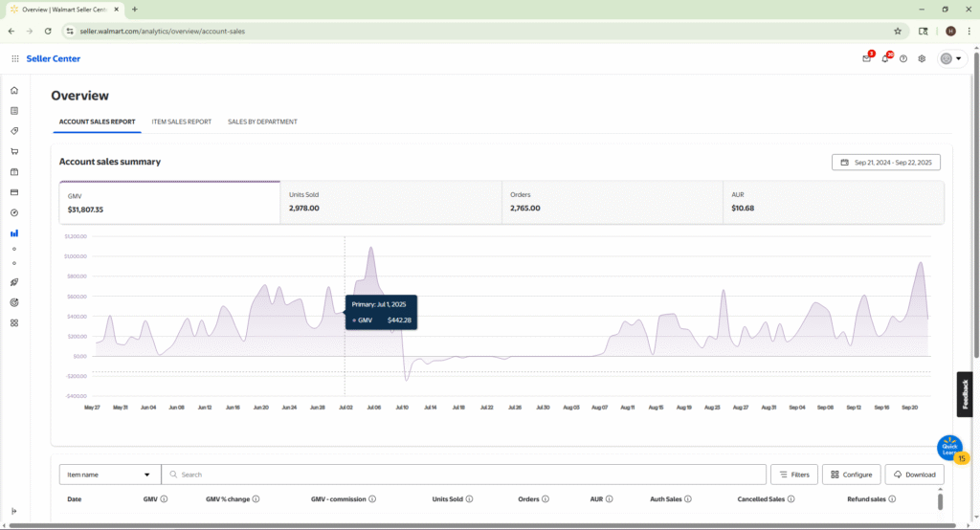
Task: Open the shopping cart sidebar icon
Action: tap(14, 151)
